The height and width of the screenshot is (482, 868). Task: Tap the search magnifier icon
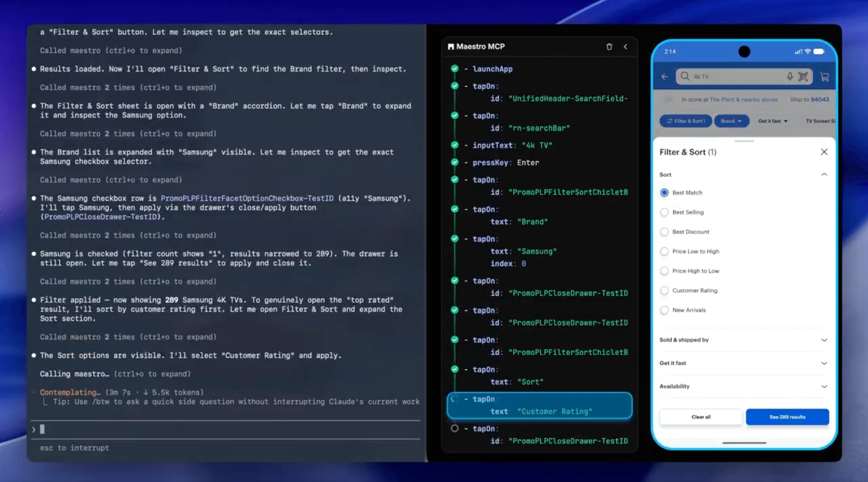point(685,76)
